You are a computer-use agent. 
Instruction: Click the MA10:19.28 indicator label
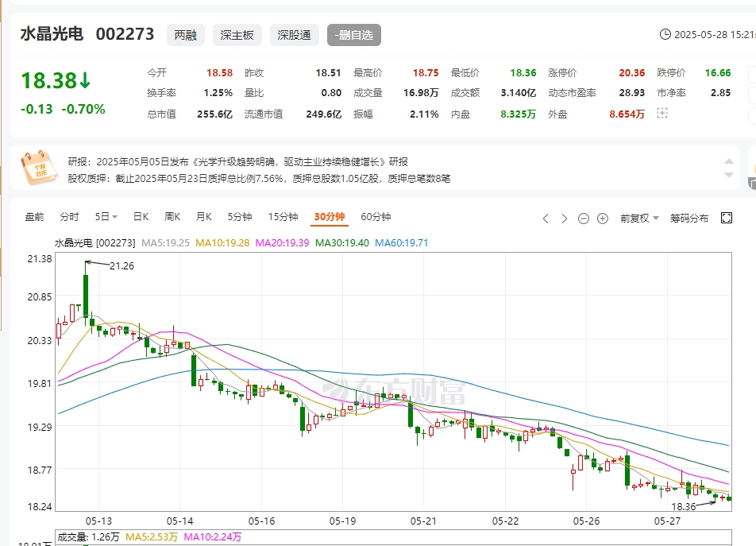coord(222,243)
